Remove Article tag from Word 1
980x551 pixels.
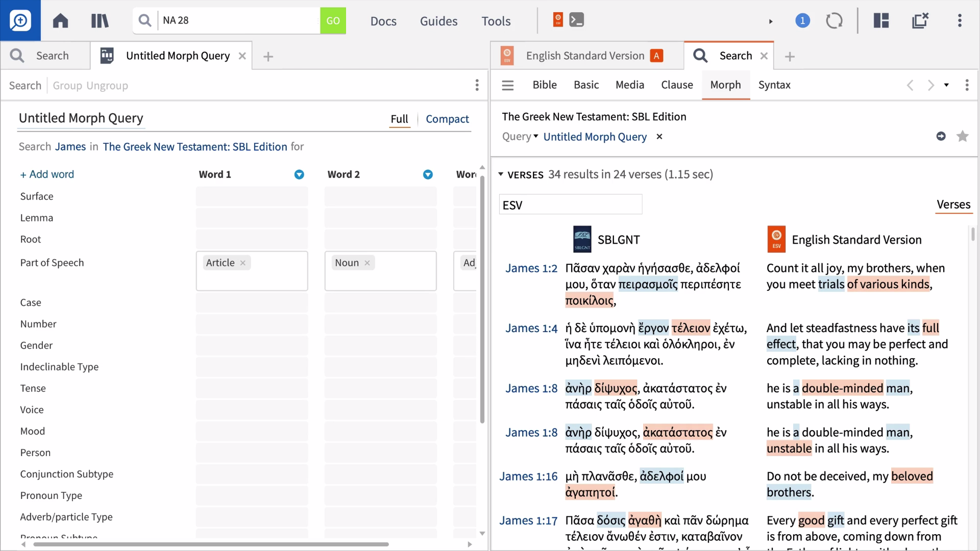pos(243,263)
